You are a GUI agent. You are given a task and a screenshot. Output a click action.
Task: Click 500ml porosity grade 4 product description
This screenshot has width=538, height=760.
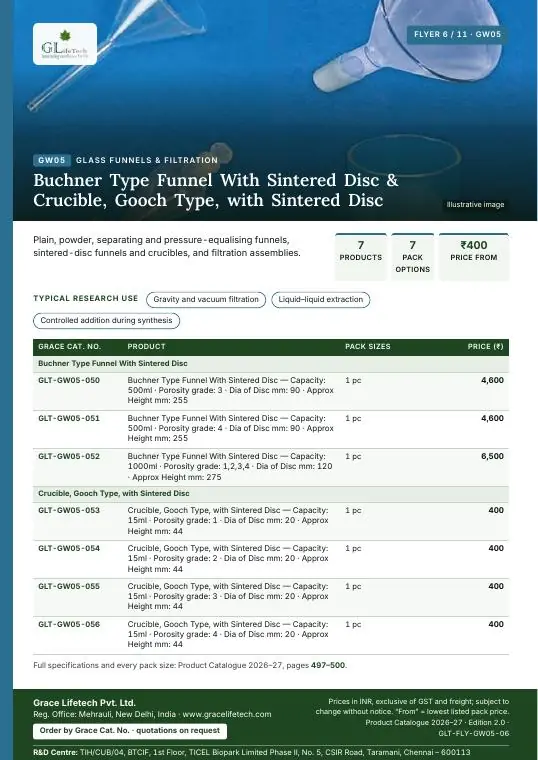(231, 428)
